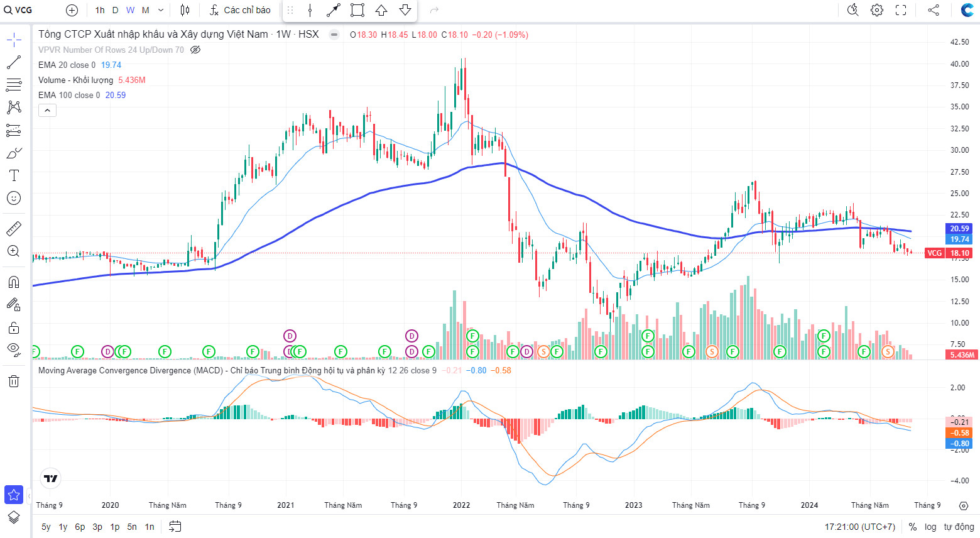Screen dimensions: 980x538
Task: Collapse the indicator legend with chevron
Action: pos(48,111)
